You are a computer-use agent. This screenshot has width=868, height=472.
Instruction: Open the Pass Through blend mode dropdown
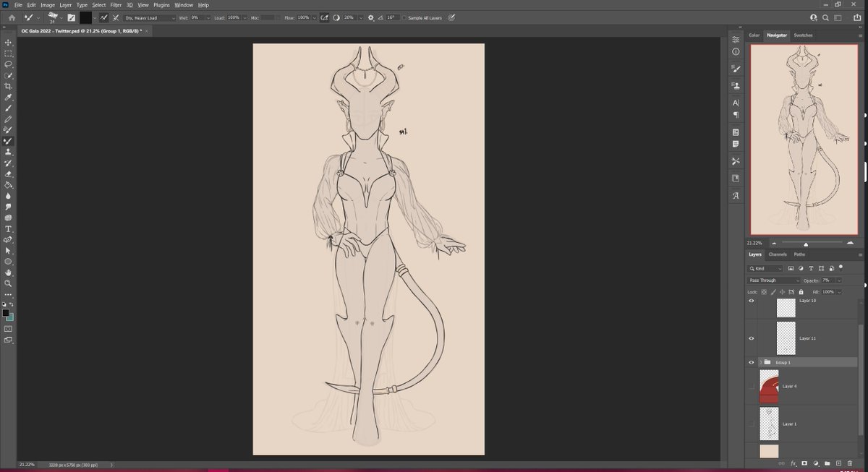tap(774, 280)
